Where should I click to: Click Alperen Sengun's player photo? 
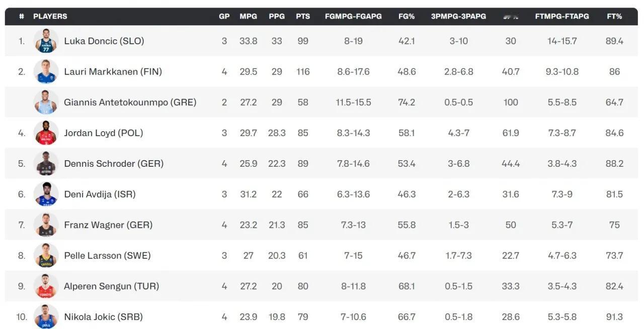[x=46, y=286]
